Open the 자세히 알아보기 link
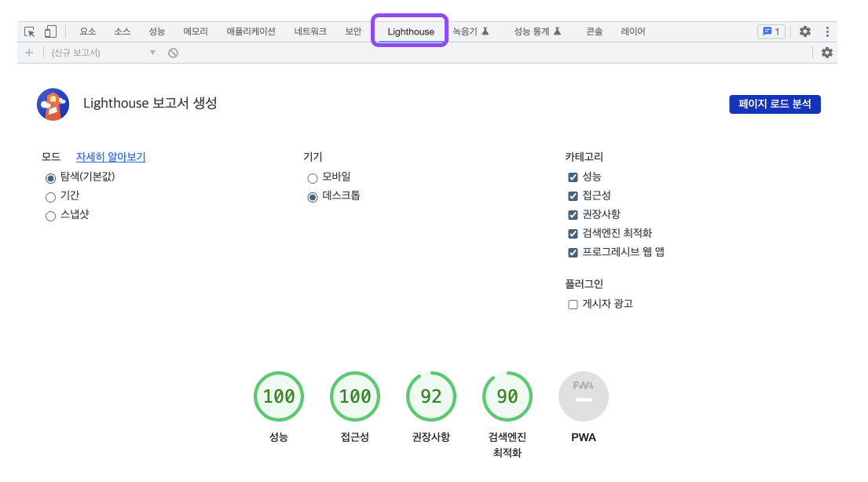 tap(111, 157)
